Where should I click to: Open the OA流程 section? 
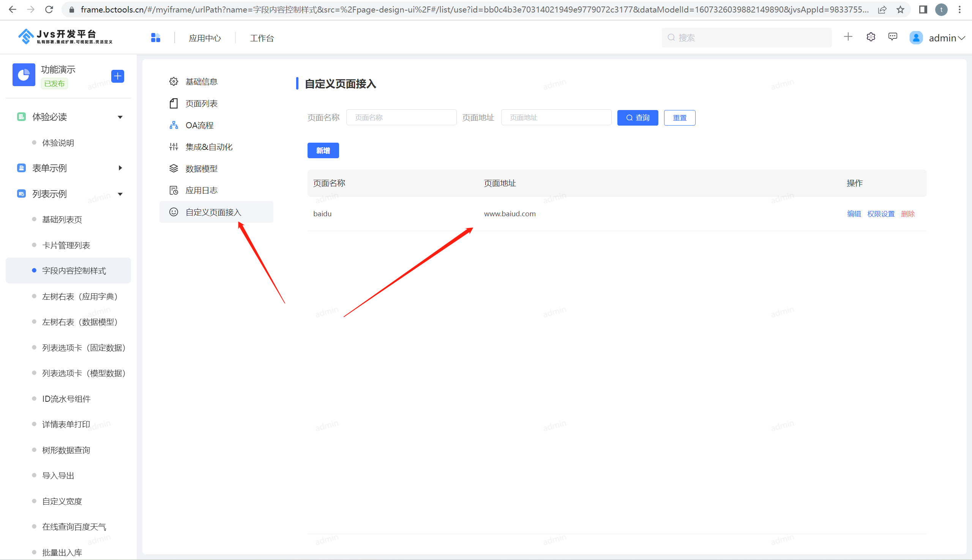(x=199, y=125)
